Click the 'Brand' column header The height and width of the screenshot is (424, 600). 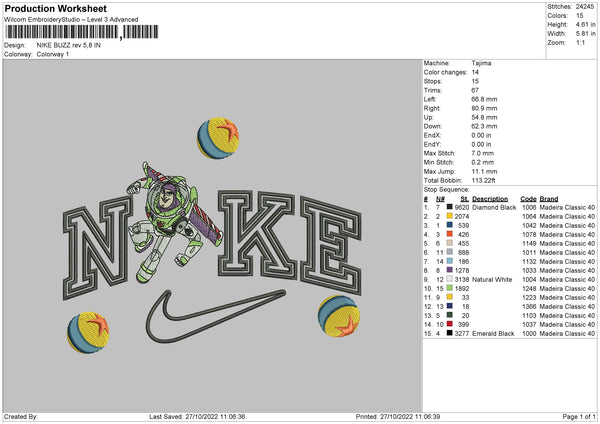[x=549, y=199]
